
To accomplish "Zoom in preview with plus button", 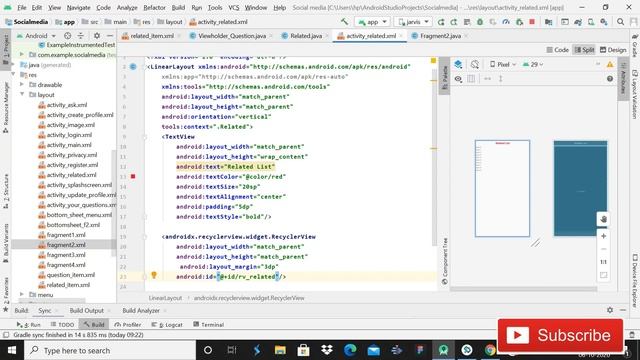I will [x=603, y=236].
